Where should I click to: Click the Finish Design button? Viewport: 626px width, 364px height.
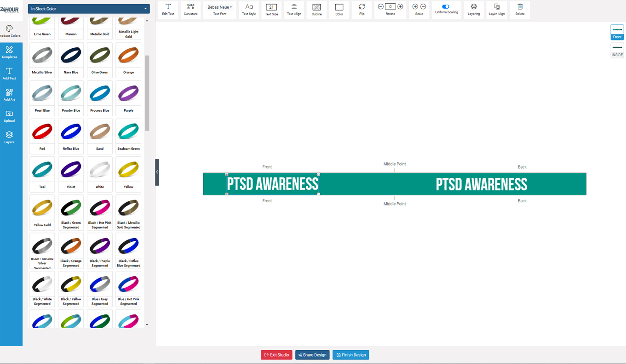(351, 355)
